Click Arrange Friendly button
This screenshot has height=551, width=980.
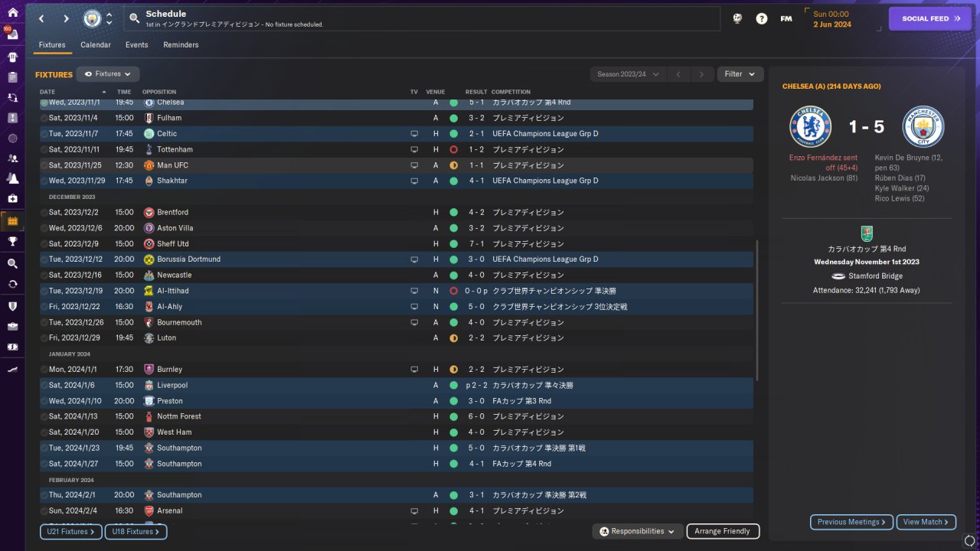click(723, 531)
